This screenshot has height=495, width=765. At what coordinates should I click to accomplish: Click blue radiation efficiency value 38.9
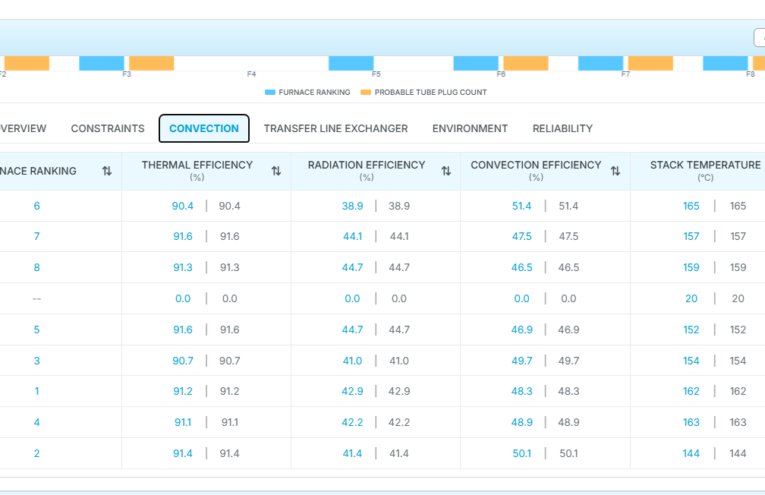coord(352,206)
